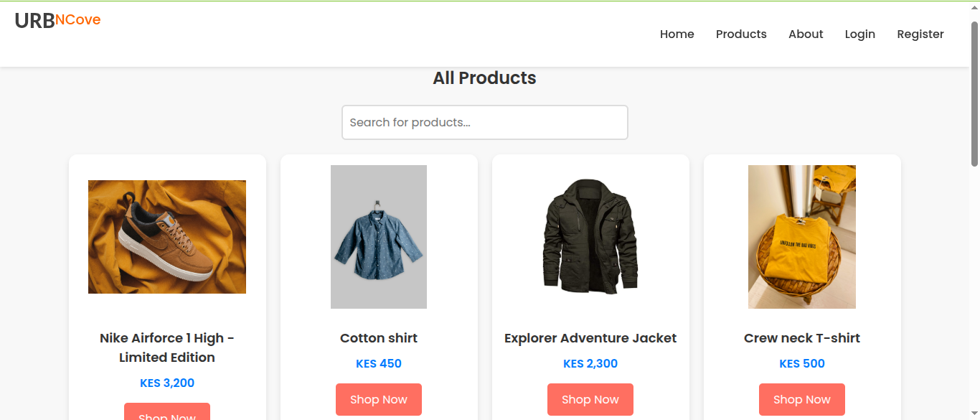Click the KES 2,300 price label

click(x=590, y=363)
